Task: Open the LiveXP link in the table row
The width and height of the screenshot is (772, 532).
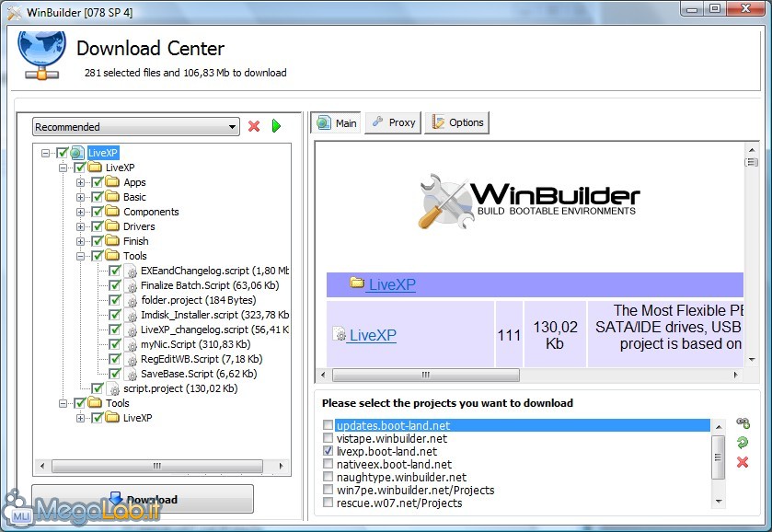Action: (x=373, y=335)
